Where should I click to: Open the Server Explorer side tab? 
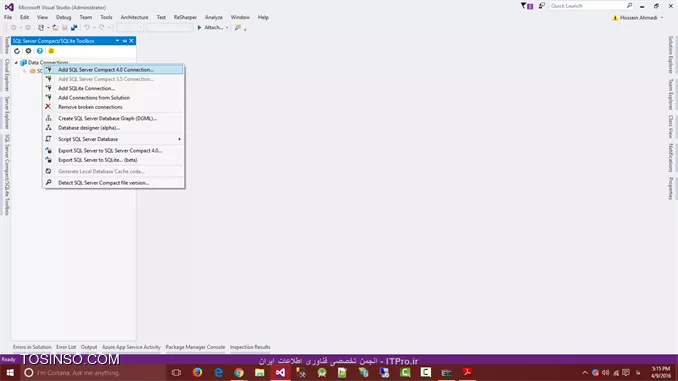(x=7, y=113)
